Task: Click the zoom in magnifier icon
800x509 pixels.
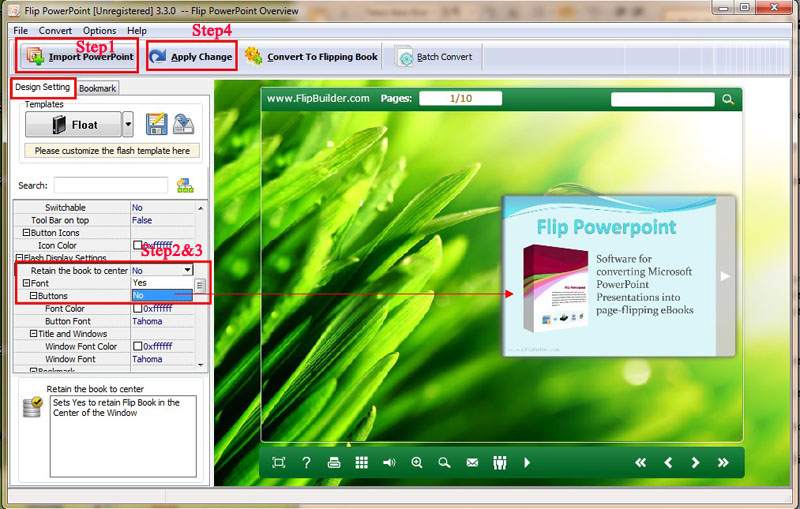Action: (417, 463)
